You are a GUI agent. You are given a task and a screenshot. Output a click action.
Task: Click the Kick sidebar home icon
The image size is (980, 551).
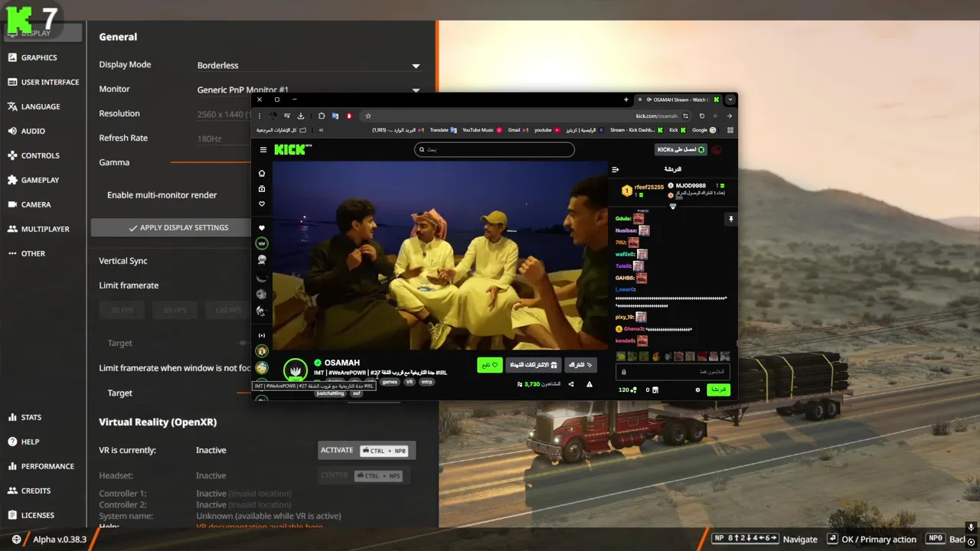tap(262, 174)
